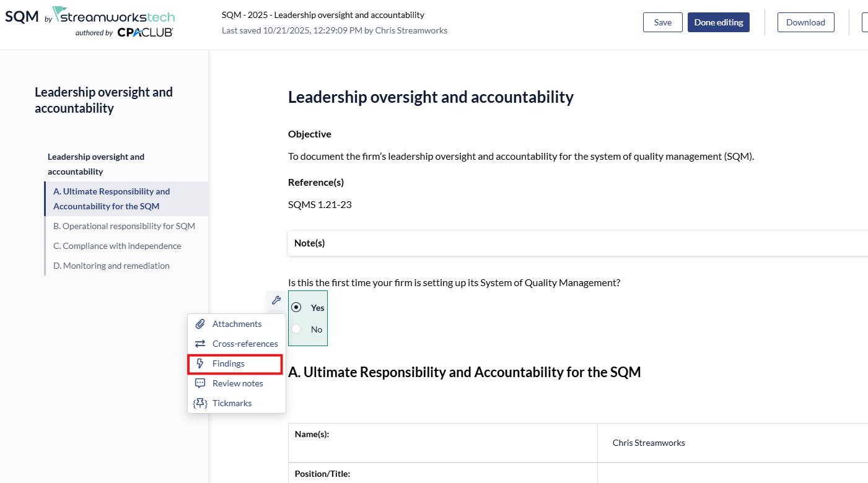868x483 pixels.
Task: Click the paperclip Attachments icon
Action: pyautogui.click(x=200, y=324)
